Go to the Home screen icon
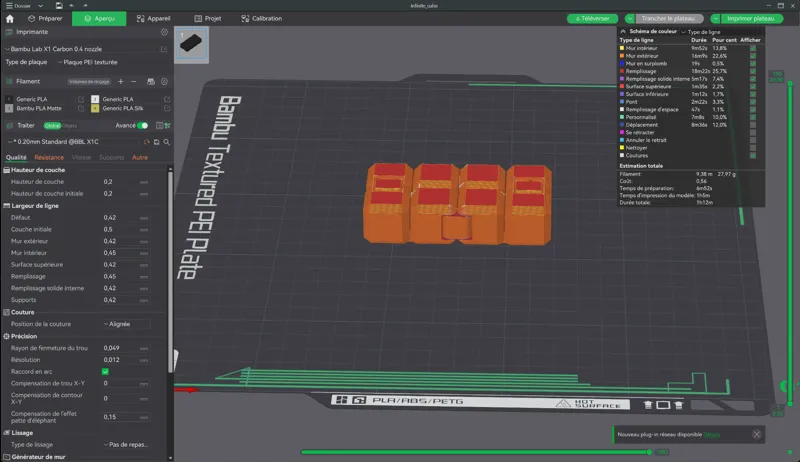The width and height of the screenshot is (800, 462). (x=10, y=18)
